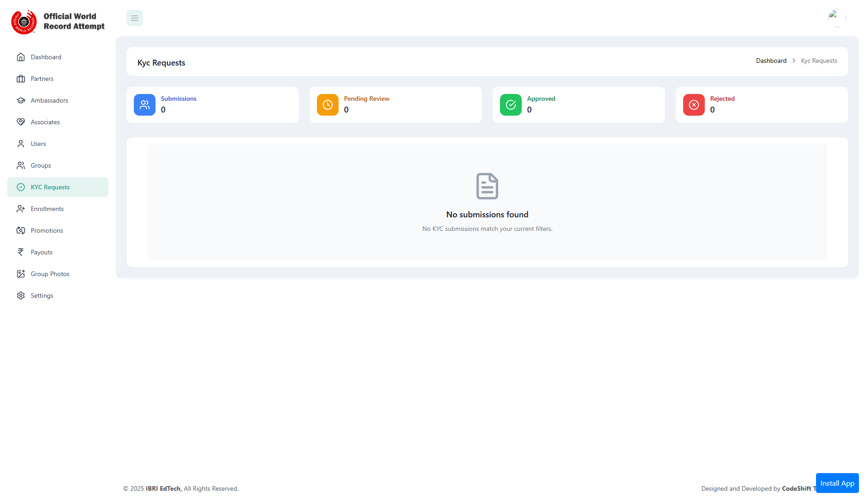Click 'No KYC submissions match your current filters'
The height and width of the screenshot is (502, 868).
pyautogui.click(x=487, y=229)
